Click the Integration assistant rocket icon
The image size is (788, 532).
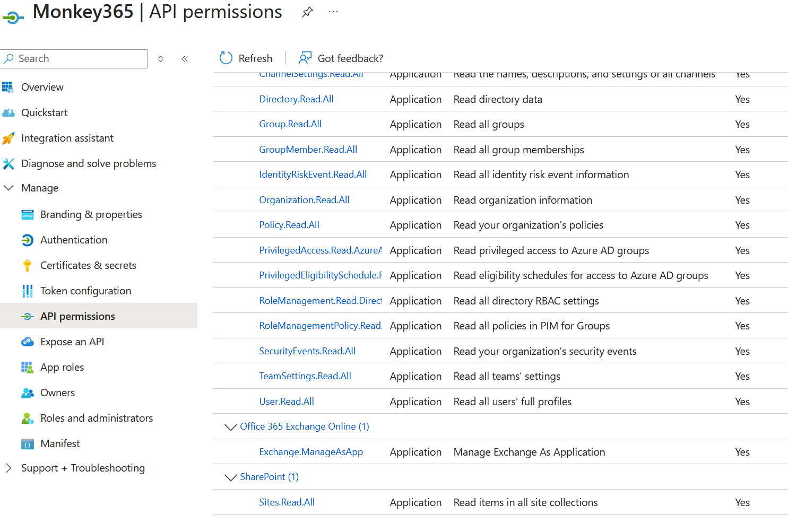coord(8,138)
